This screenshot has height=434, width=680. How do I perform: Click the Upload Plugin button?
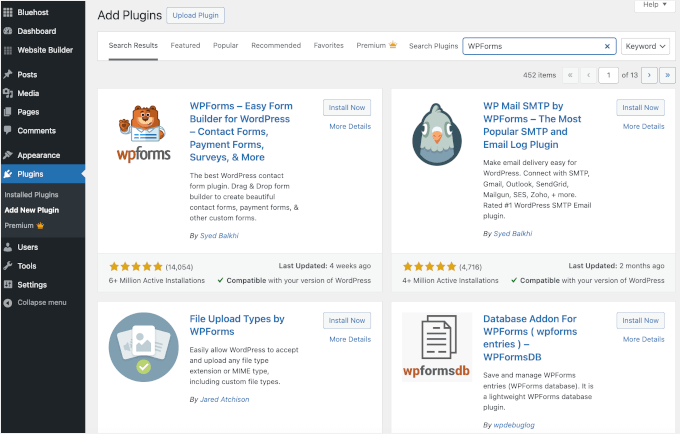pos(195,16)
